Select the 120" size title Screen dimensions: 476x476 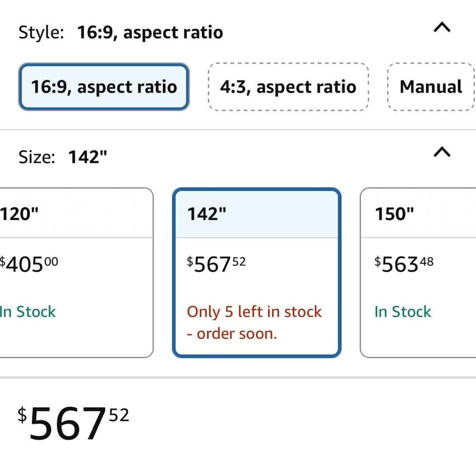coord(19,214)
